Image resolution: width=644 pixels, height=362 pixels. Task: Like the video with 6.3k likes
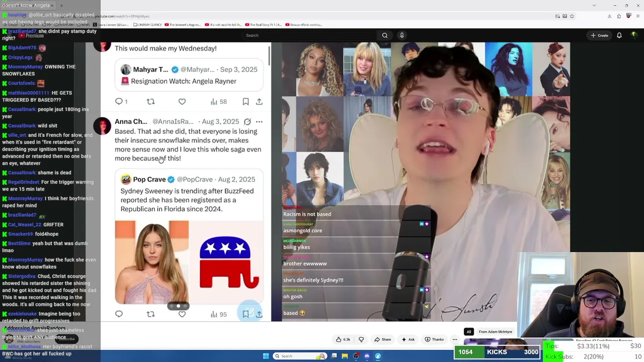click(x=343, y=339)
